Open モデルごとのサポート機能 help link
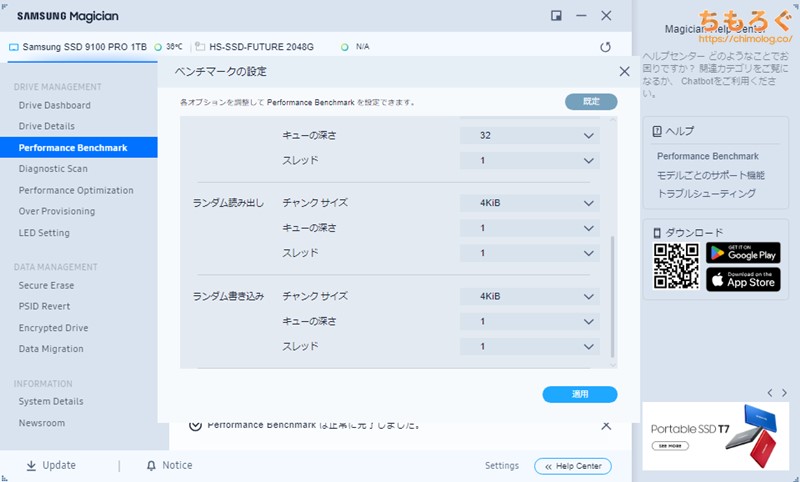Viewport: 800px width, 482px height. (710, 175)
